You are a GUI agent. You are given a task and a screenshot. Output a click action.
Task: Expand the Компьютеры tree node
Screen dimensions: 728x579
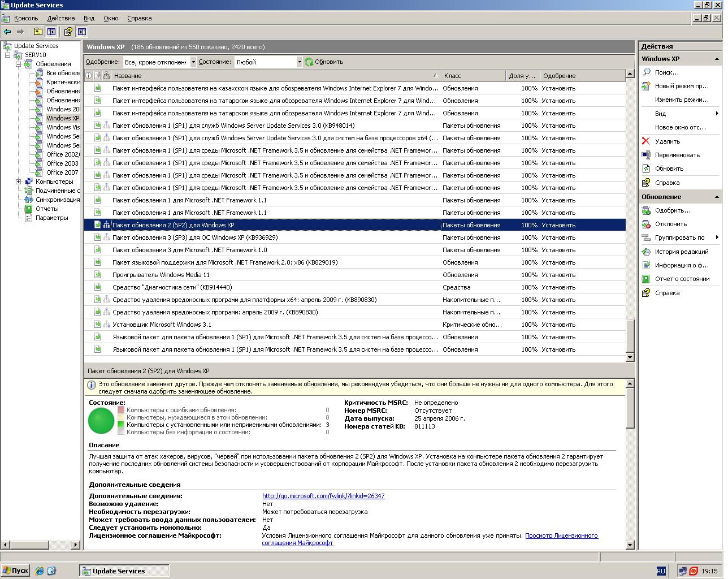tap(18, 182)
